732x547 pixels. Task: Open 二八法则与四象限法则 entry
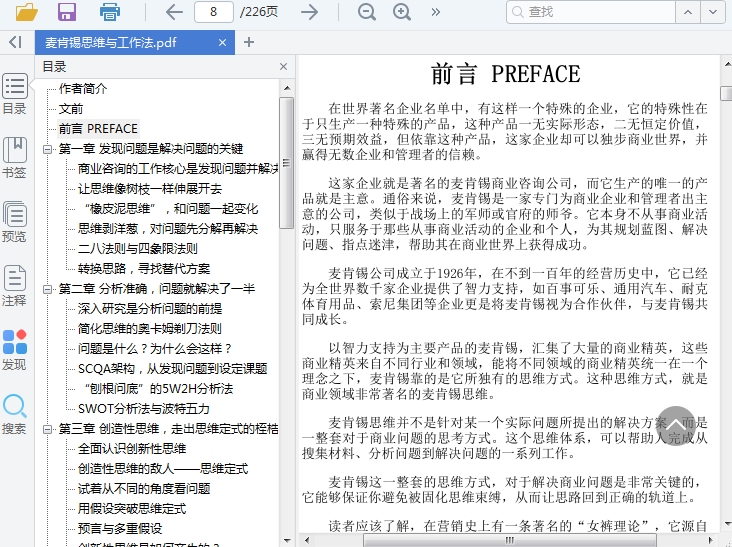[x=138, y=249]
